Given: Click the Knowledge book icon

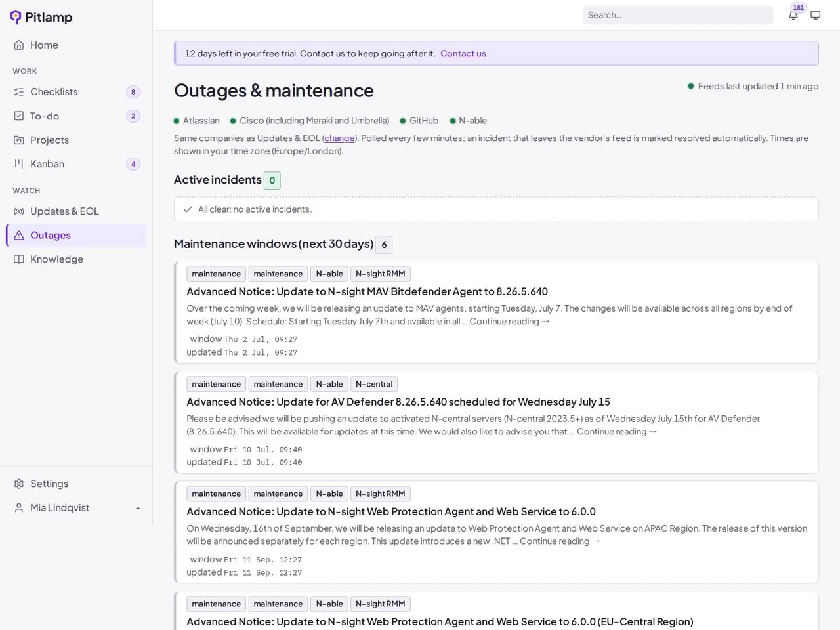Looking at the screenshot, I should [19, 259].
